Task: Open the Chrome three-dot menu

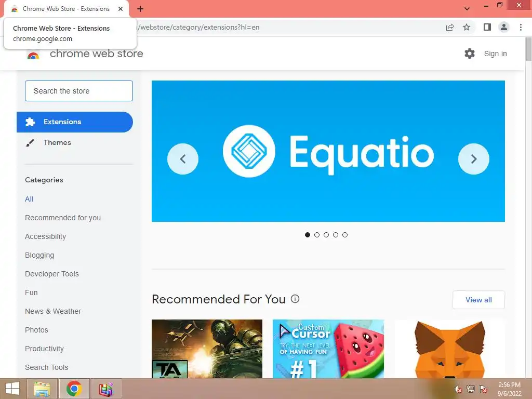Action: [x=521, y=27]
